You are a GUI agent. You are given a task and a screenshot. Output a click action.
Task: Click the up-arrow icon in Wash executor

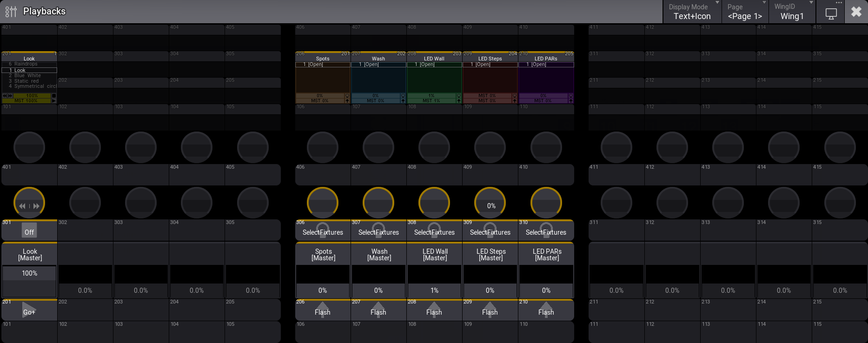tap(403, 100)
